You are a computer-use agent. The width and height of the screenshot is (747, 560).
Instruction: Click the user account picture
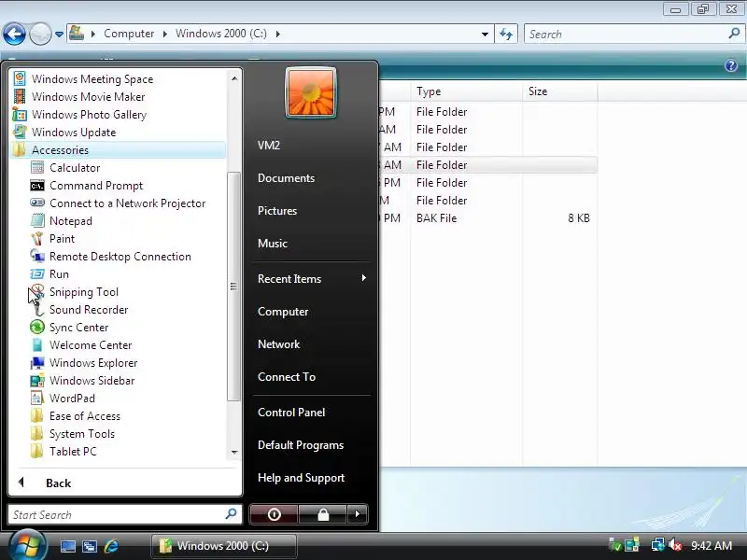pyautogui.click(x=311, y=91)
